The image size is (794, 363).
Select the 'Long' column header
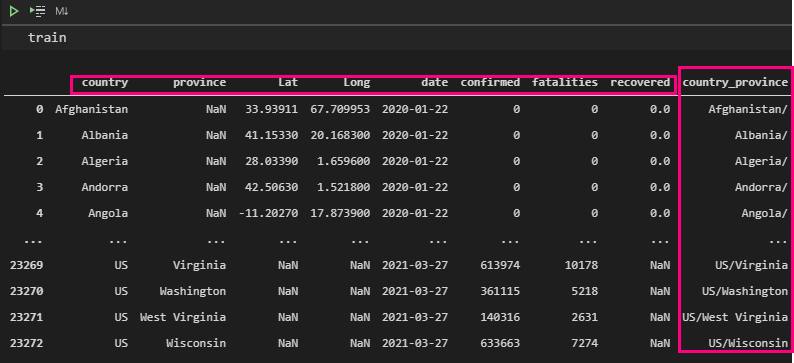pos(357,82)
